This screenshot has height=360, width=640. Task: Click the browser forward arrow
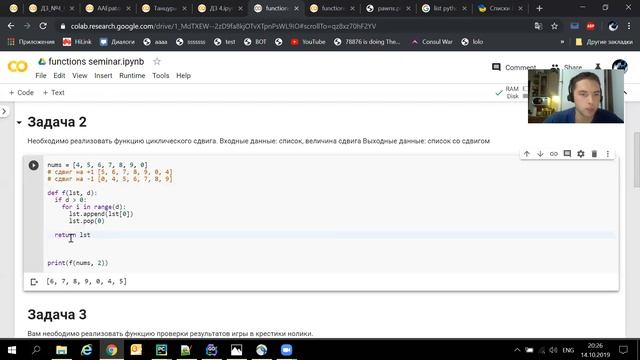coord(27,26)
